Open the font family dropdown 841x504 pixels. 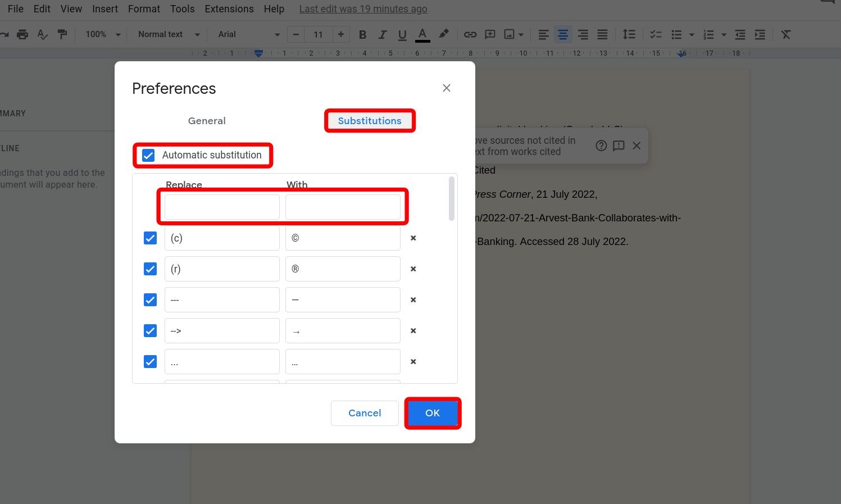click(x=247, y=34)
